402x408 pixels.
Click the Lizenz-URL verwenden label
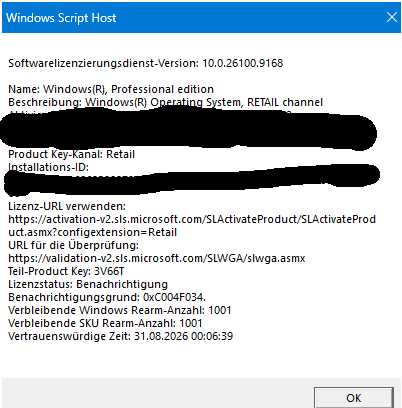(67, 206)
